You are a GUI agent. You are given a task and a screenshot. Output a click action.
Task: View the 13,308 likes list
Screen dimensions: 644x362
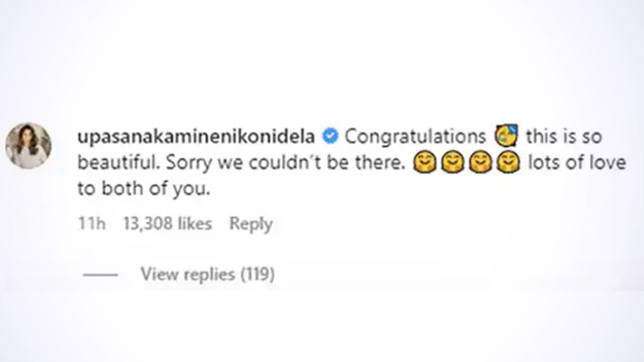[x=167, y=224]
